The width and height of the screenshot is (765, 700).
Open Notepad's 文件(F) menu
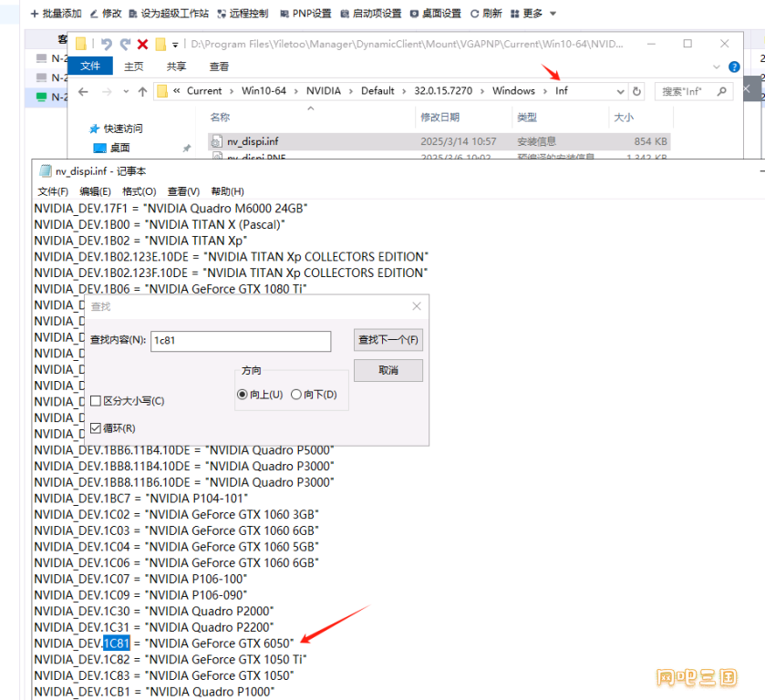(x=53, y=191)
